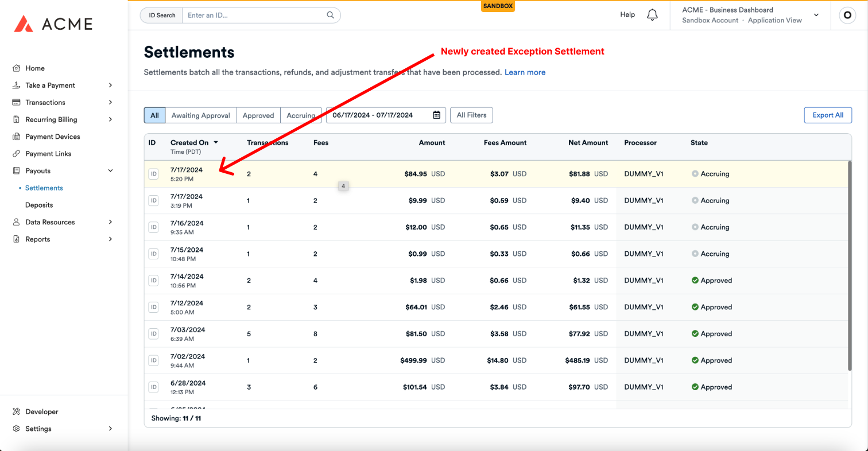Open the All Filters button
The height and width of the screenshot is (451, 868).
pyautogui.click(x=471, y=115)
